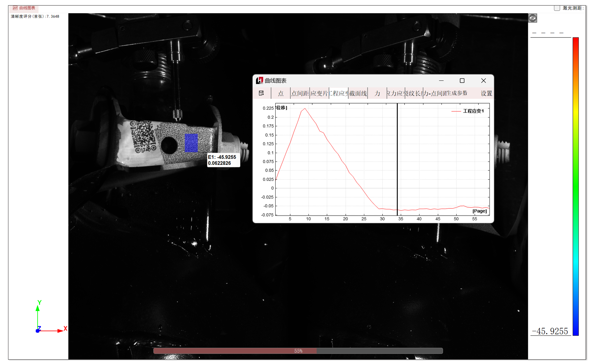The image size is (594, 364).
Task: Click the blue strain region on specimen
Action: [191, 143]
